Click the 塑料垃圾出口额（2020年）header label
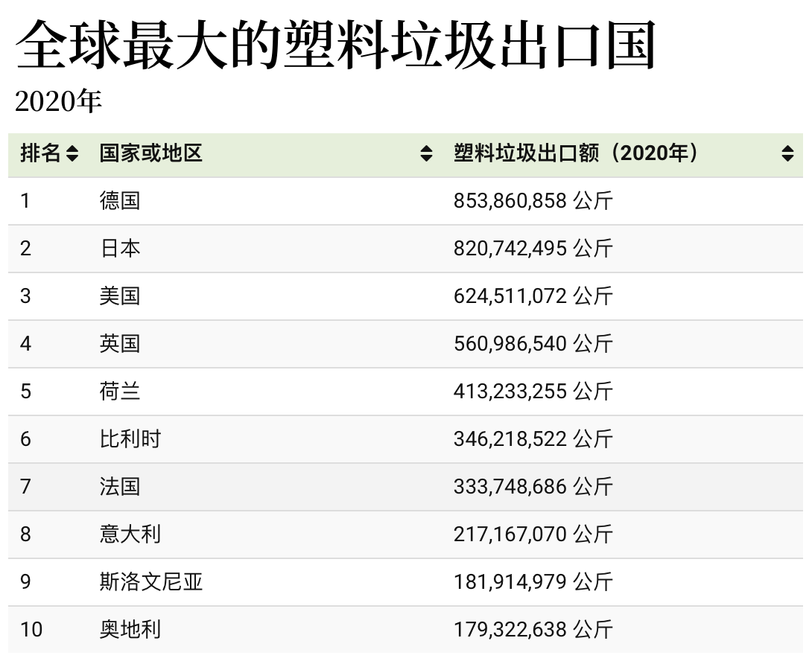This screenshot has height=670, width=812. click(578, 154)
